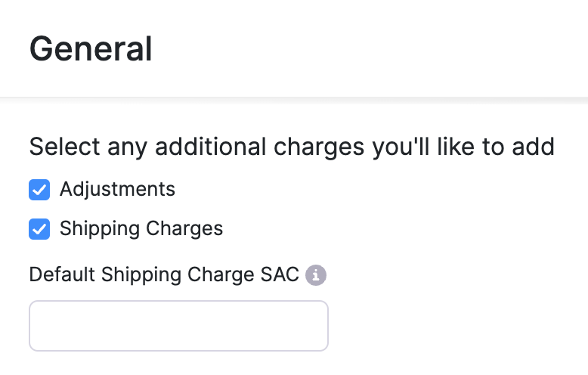The width and height of the screenshot is (588, 375).
Task: Toggle the blue checkmark next to Adjustments
Action: coord(39,190)
